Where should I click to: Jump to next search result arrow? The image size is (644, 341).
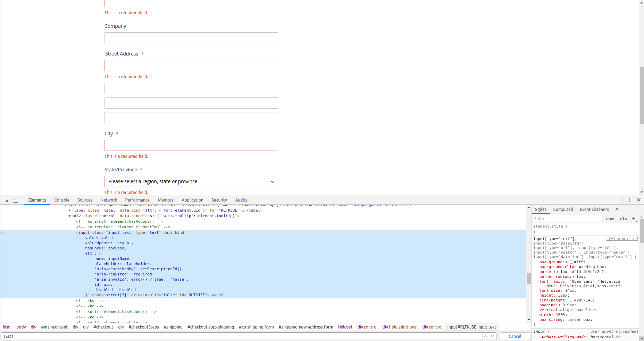click(x=493, y=336)
